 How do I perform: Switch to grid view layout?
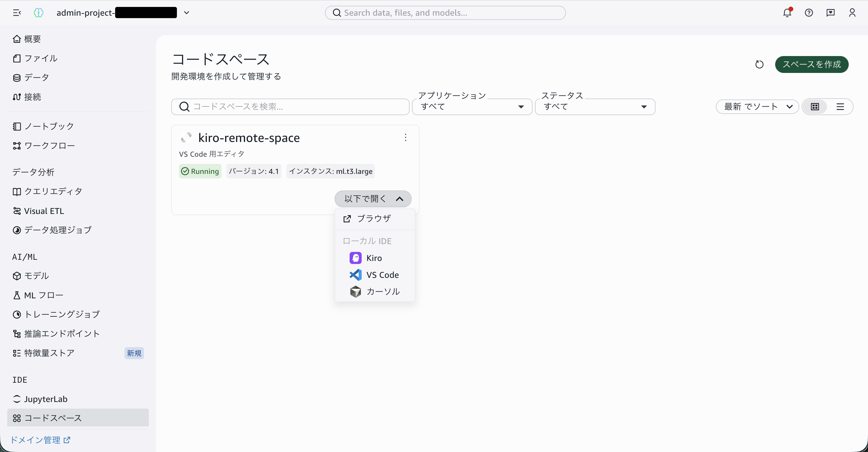(x=815, y=107)
